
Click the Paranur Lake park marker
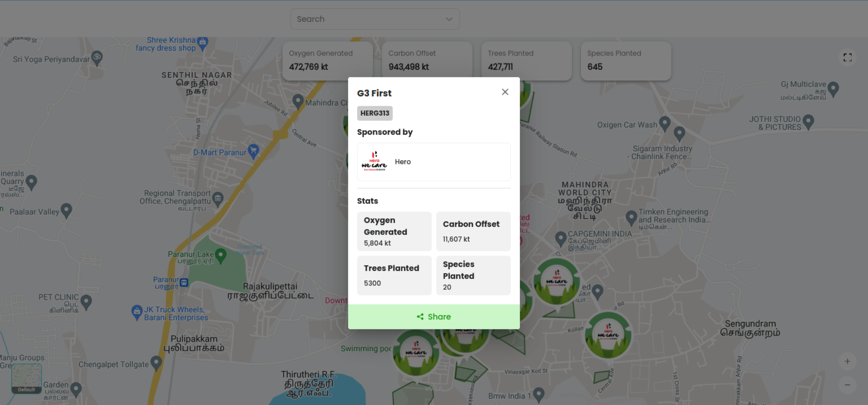coord(221,255)
